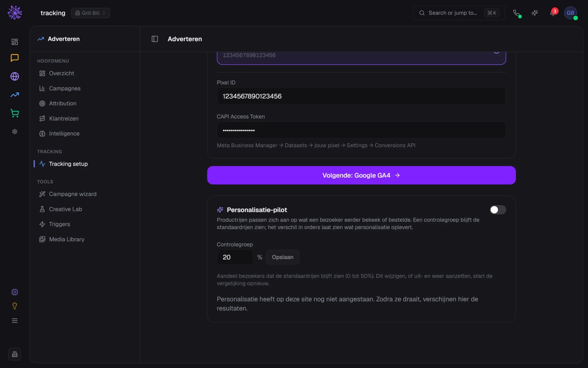Open the Grill Bill workspace switcher
This screenshot has height=368, width=588.
91,13
